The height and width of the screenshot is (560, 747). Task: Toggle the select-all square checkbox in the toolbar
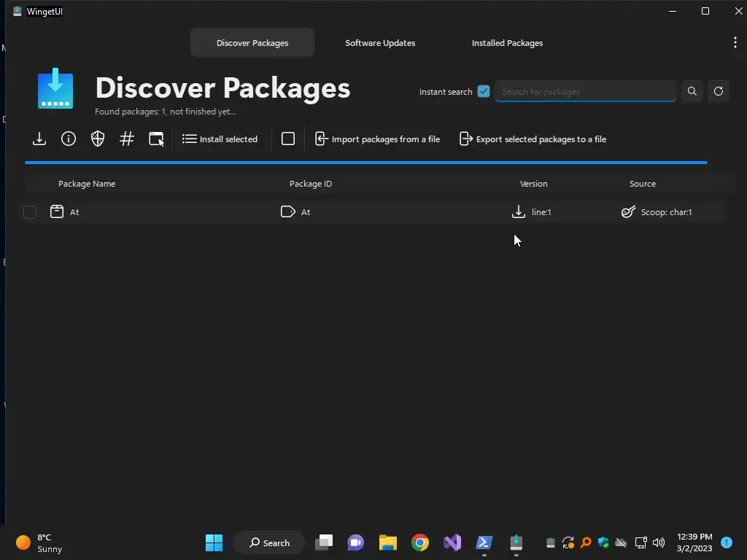tap(288, 139)
